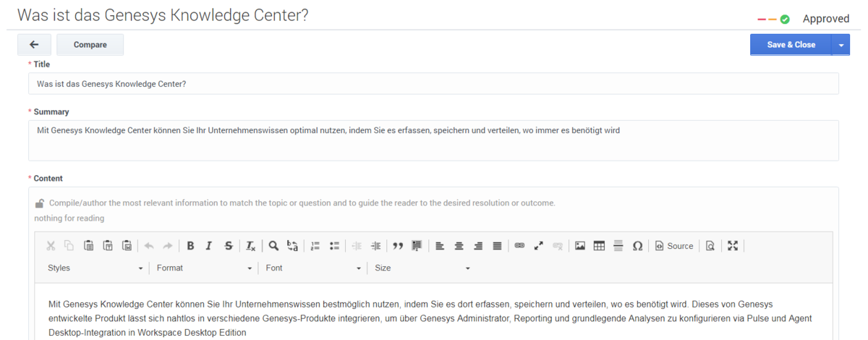Click the Title input field
This screenshot has height=340, width=868.
433,83
